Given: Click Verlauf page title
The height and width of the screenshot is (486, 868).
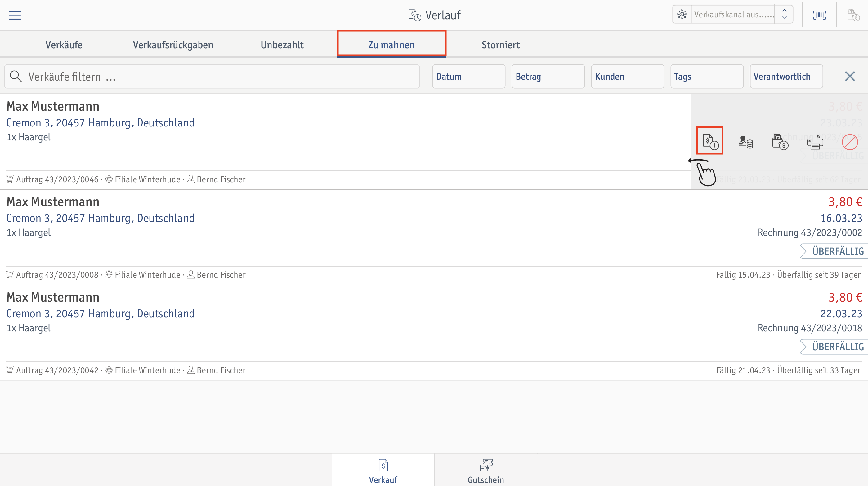Looking at the screenshot, I should pos(443,15).
